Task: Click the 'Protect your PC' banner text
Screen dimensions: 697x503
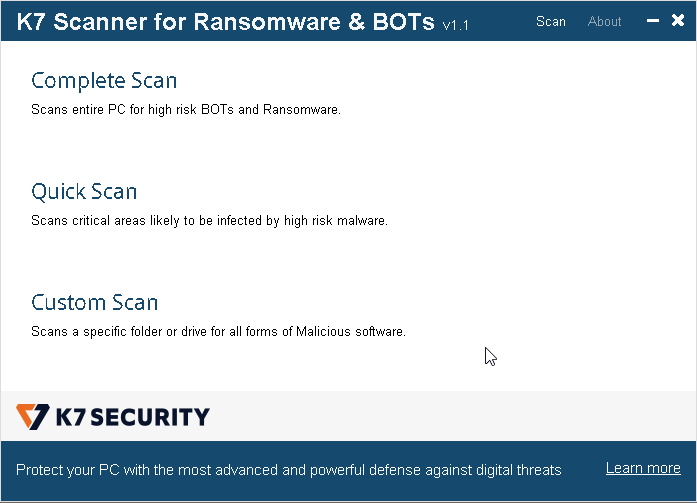Action: [288, 470]
